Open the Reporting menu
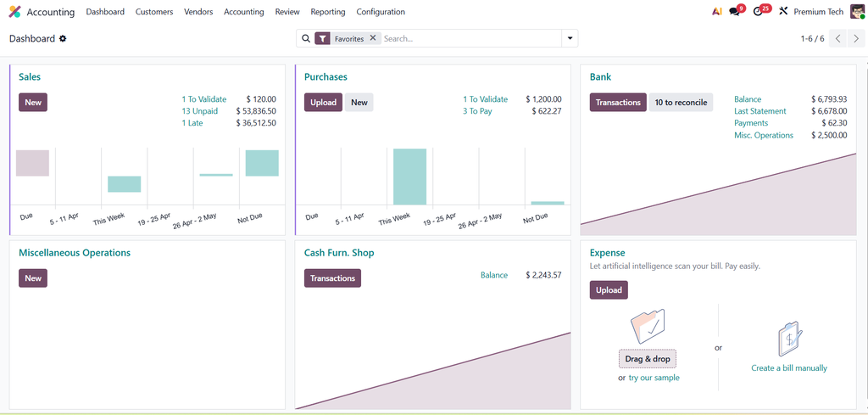The image size is (868, 415). 327,12
